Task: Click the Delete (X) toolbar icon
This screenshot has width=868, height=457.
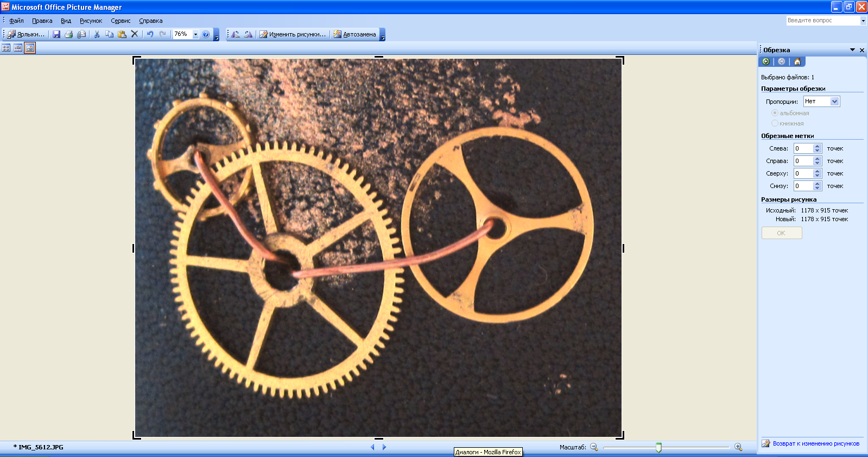Action: tap(135, 34)
